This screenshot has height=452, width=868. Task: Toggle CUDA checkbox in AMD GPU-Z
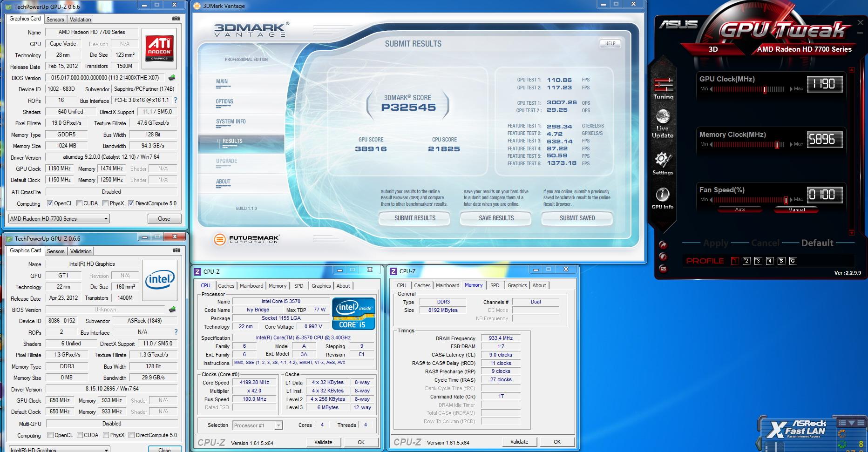(x=80, y=203)
